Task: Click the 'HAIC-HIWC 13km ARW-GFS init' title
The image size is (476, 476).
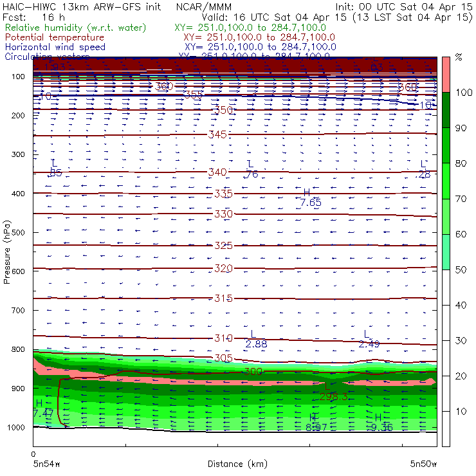Action: (82, 6)
